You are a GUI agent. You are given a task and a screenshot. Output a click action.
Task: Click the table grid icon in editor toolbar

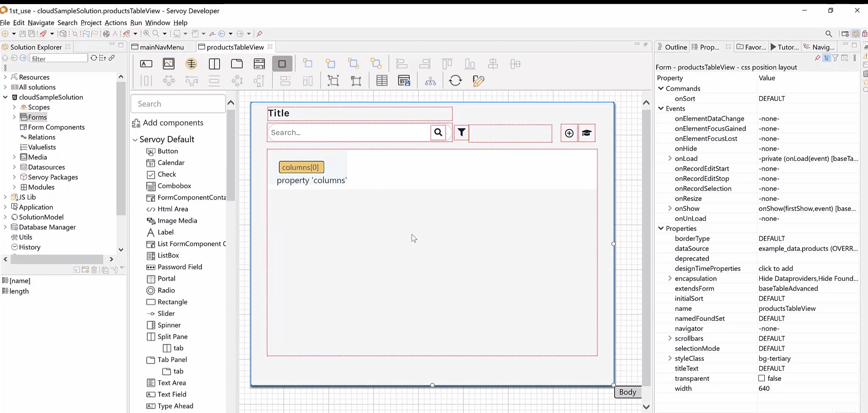click(x=382, y=81)
